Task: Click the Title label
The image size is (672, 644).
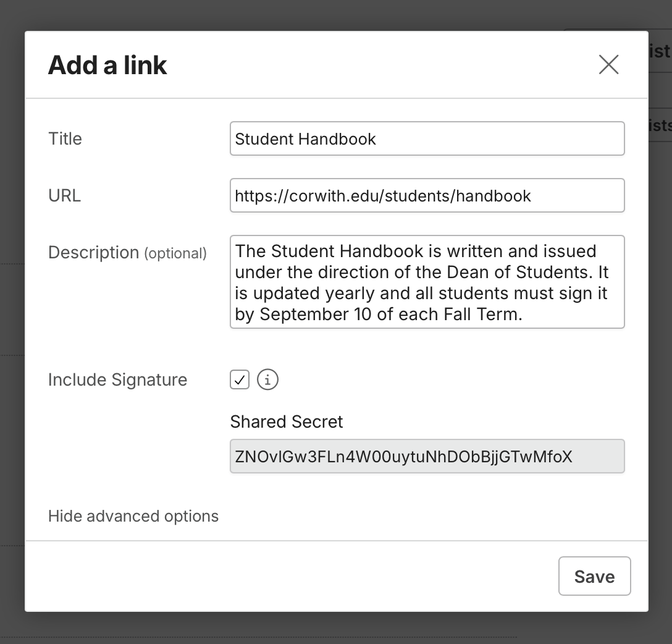Action: (65, 139)
